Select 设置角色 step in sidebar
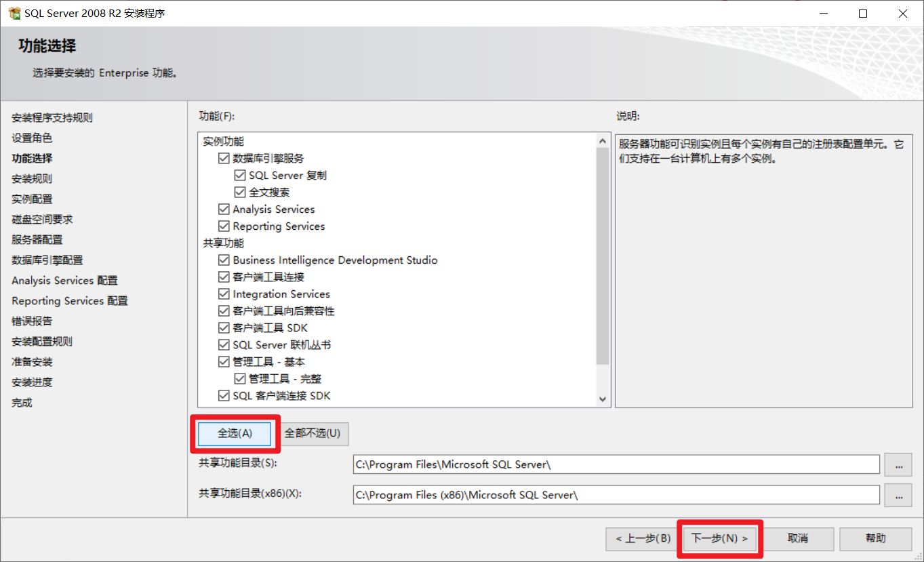This screenshot has height=562, width=924. click(32, 138)
